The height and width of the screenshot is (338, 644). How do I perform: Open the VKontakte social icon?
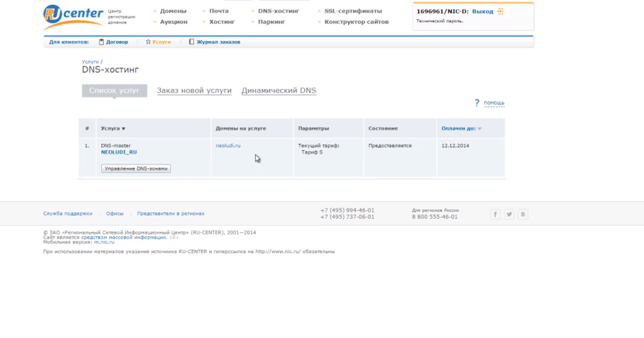pos(523,214)
